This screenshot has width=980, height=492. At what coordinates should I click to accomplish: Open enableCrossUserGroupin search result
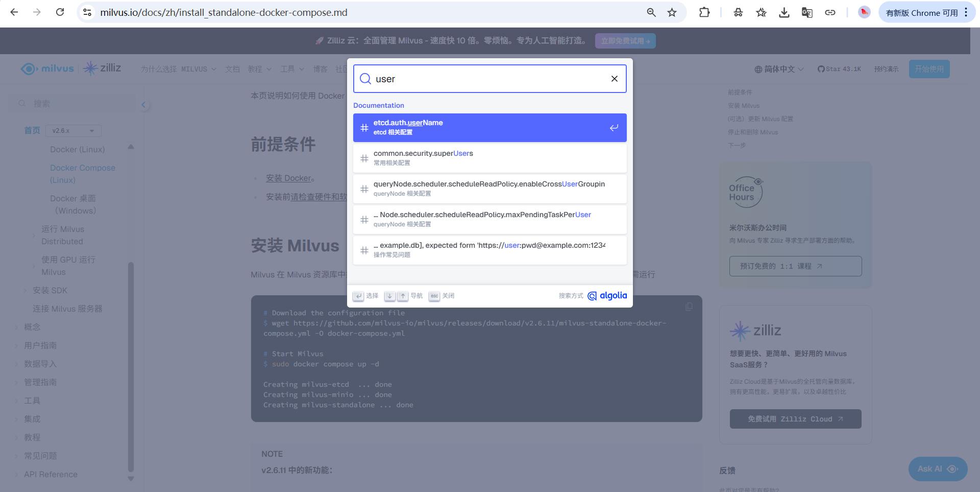click(490, 189)
